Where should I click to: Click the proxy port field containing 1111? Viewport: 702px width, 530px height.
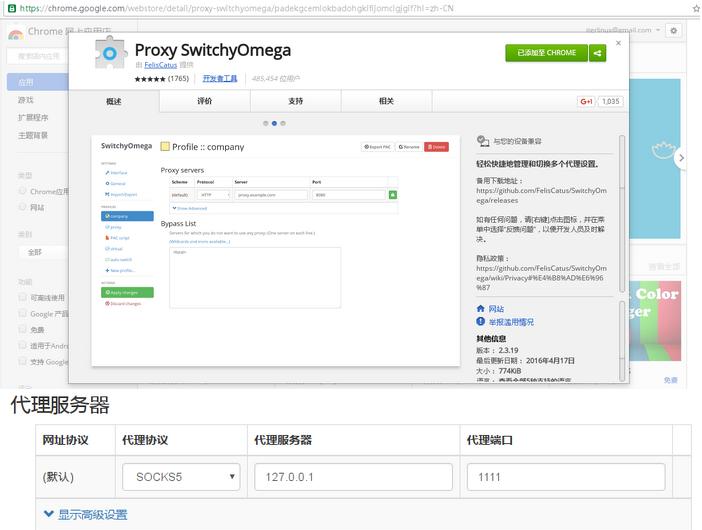(x=566, y=477)
